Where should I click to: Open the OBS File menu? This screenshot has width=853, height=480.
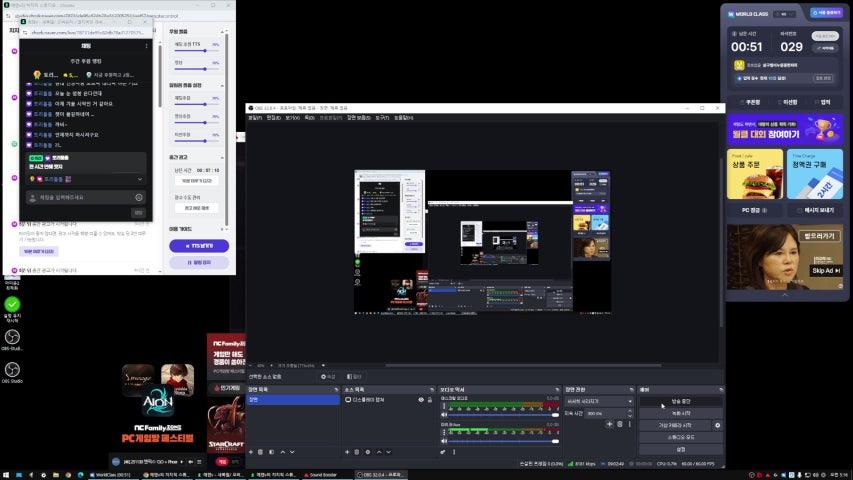255,118
